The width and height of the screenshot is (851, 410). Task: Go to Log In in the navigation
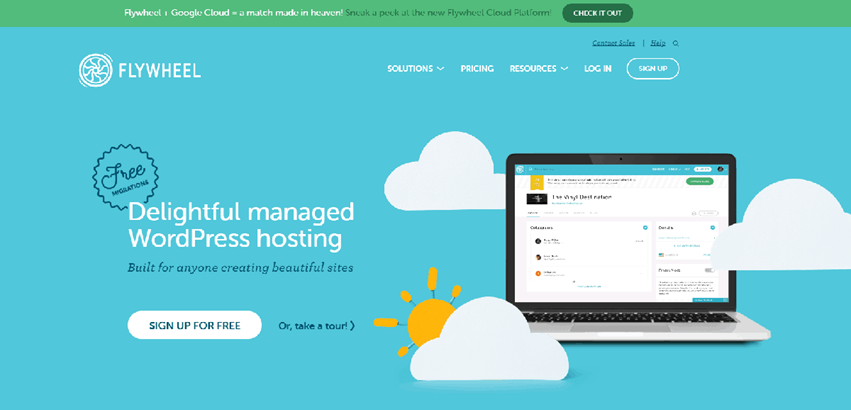tap(598, 68)
